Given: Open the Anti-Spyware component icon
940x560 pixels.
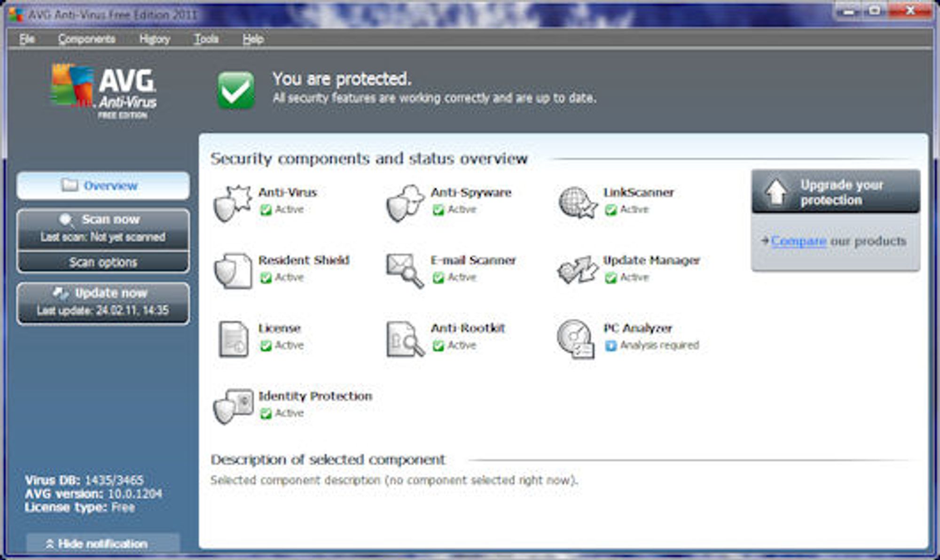Looking at the screenshot, I should [405, 202].
